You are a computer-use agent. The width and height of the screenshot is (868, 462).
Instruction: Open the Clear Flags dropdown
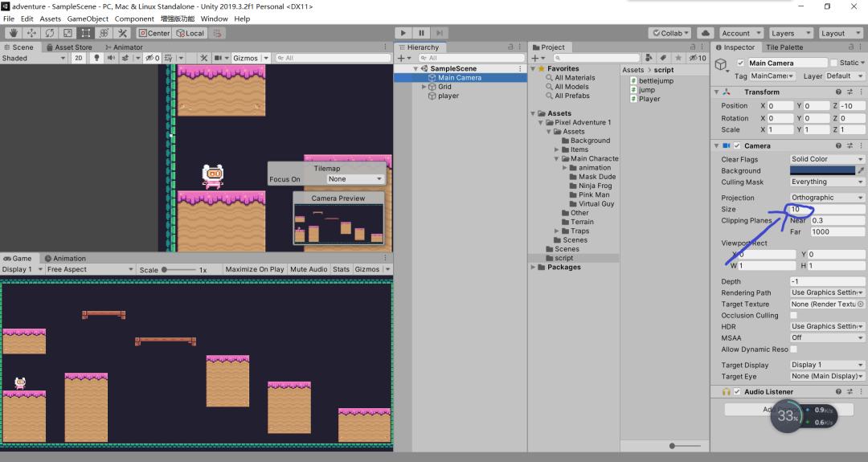(827, 159)
